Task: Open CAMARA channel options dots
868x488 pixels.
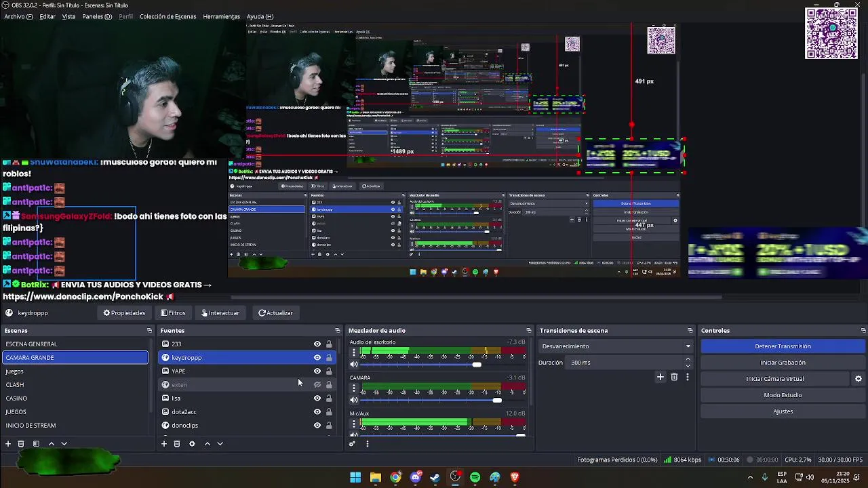Action: (x=353, y=388)
